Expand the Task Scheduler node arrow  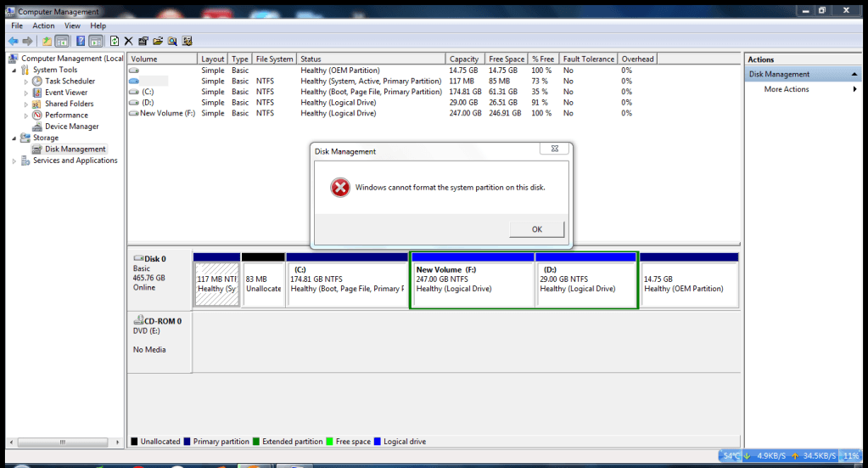coord(26,82)
